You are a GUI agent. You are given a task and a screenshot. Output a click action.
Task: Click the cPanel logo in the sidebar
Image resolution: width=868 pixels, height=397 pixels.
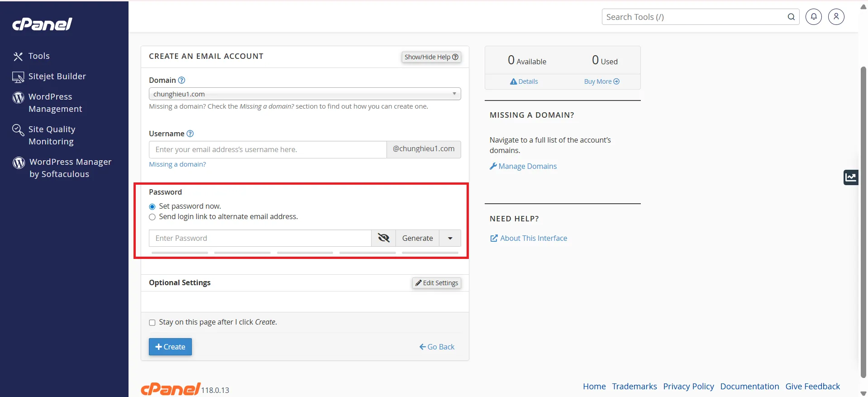pyautogui.click(x=42, y=24)
